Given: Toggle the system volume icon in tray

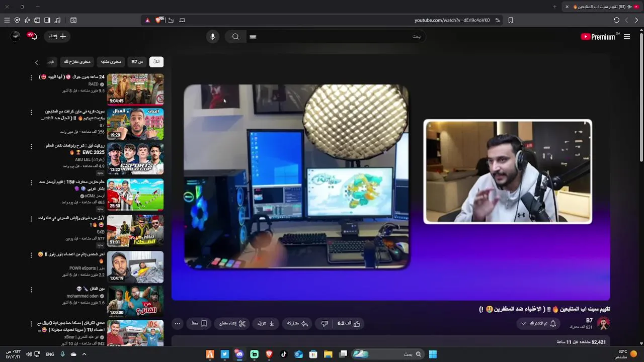Looking at the screenshot, I should 29,354.
